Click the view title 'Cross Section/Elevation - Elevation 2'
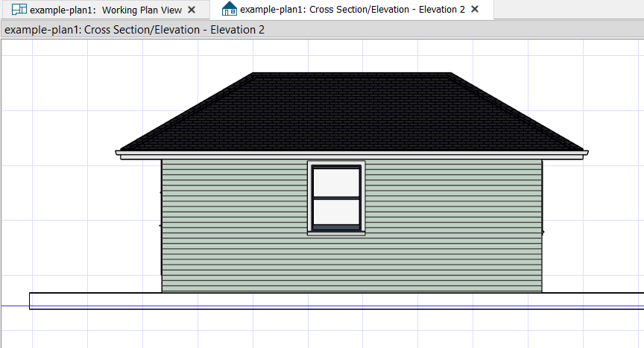 (x=134, y=30)
